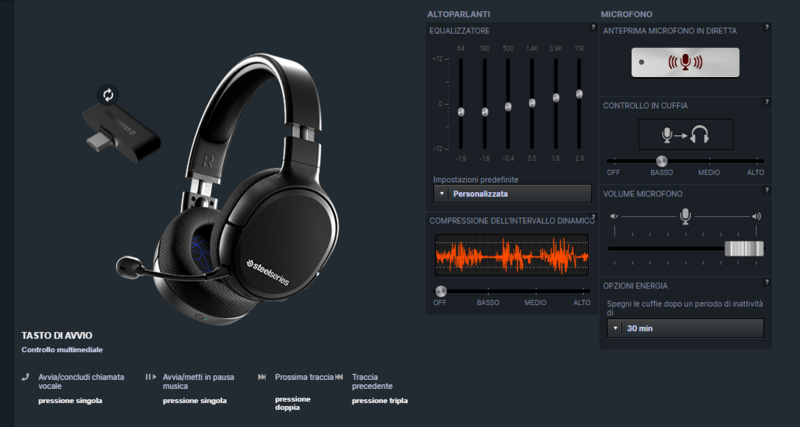
Task: Click the sidetone slider knob at BASSO
Action: tap(661, 161)
